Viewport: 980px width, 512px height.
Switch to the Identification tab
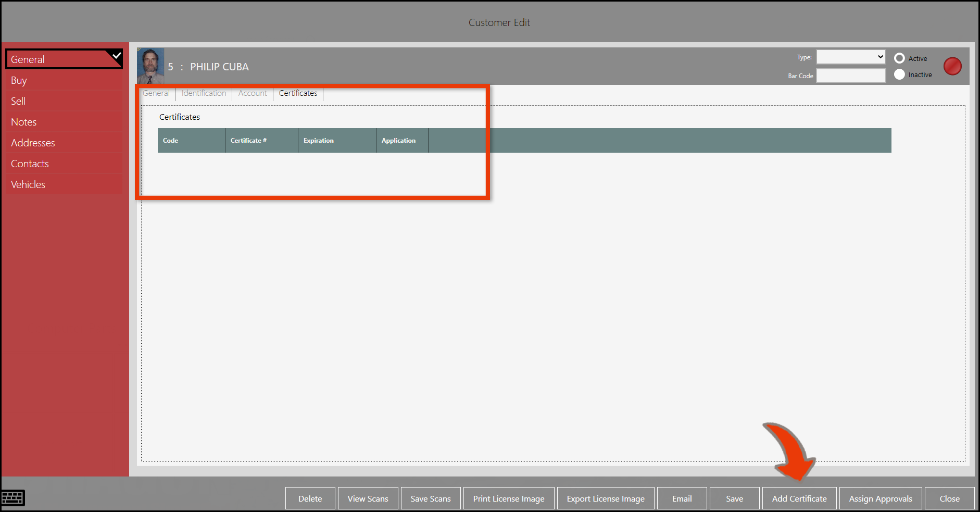pyautogui.click(x=204, y=93)
